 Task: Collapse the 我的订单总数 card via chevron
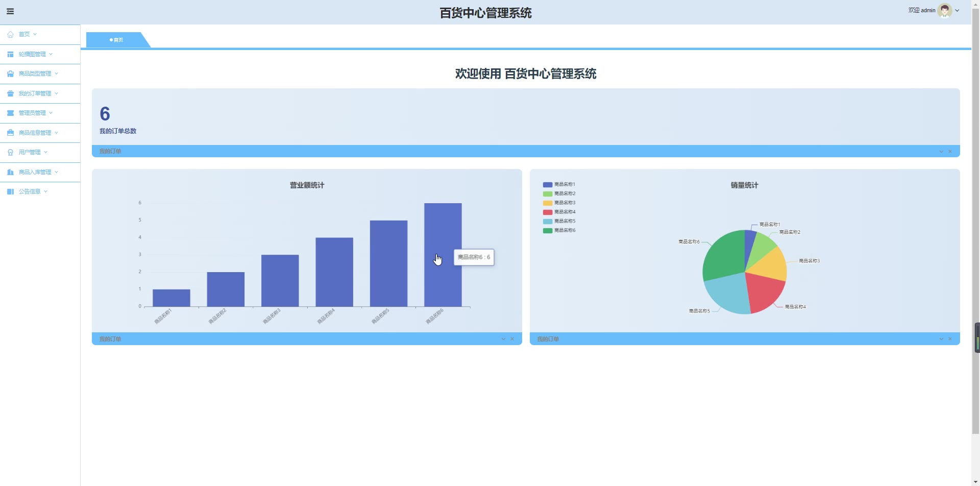(x=941, y=151)
